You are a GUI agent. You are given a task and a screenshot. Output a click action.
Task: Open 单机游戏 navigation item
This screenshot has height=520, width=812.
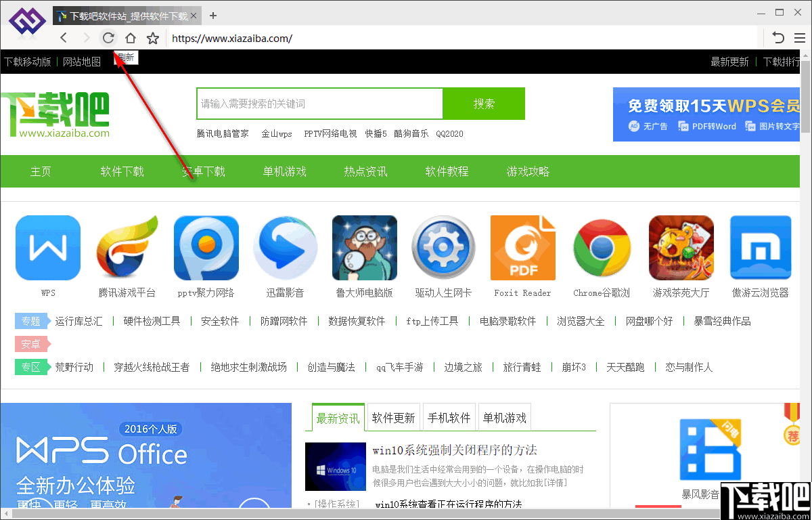pyautogui.click(x=285, y=171)
